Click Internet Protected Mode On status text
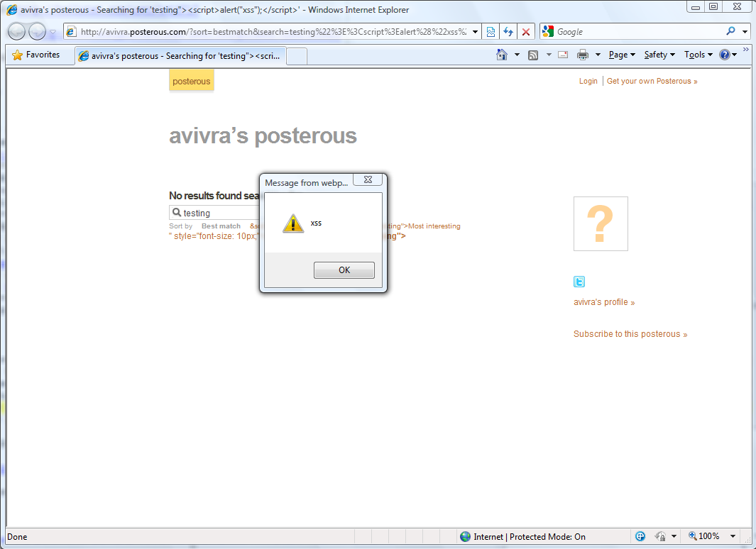The image size is (756, 549). [x=530, y=536]
